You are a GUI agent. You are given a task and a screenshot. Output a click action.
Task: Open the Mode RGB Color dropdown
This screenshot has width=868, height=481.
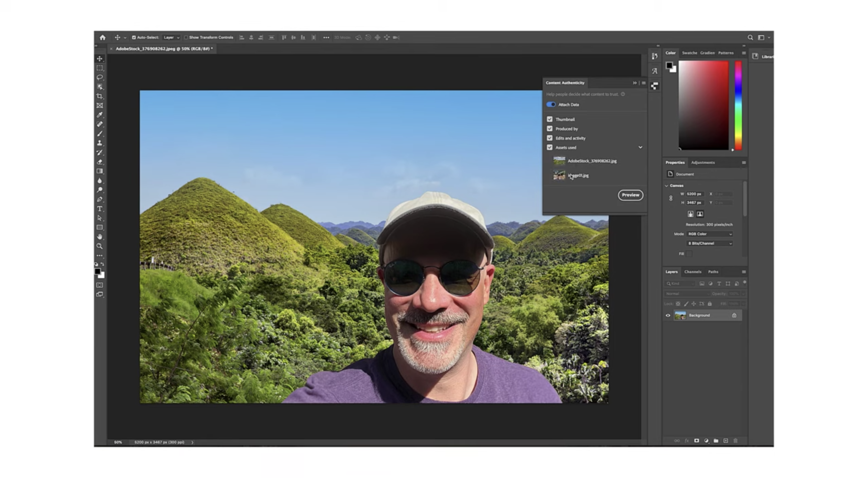coord(710,234)
